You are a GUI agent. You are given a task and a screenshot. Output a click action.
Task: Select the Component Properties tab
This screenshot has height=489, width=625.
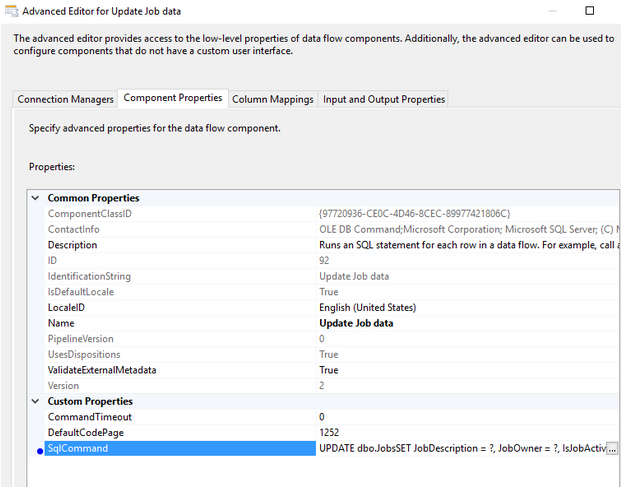coord(173,98)
